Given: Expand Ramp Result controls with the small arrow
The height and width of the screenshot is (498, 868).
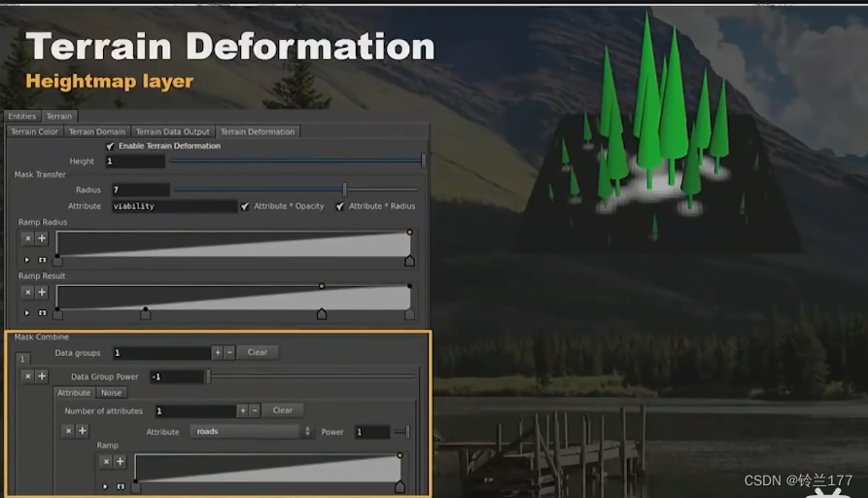Looking at the screenshot, I should tap(27, 313).
